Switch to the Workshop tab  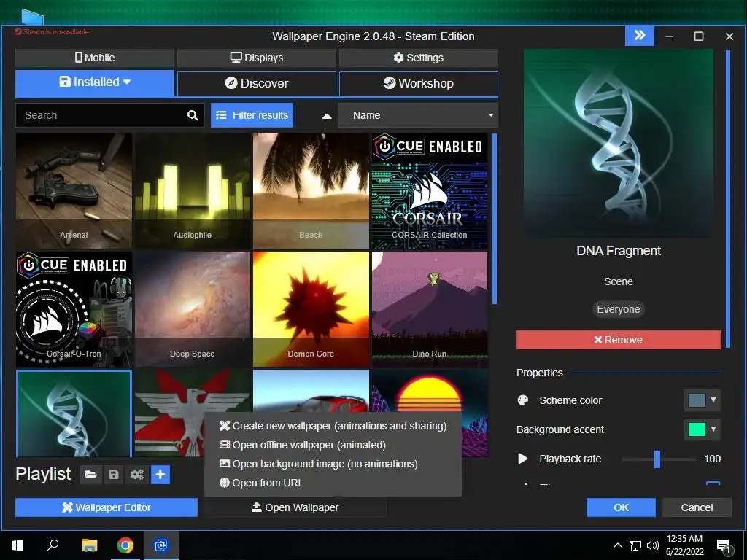tap(418, 83)
